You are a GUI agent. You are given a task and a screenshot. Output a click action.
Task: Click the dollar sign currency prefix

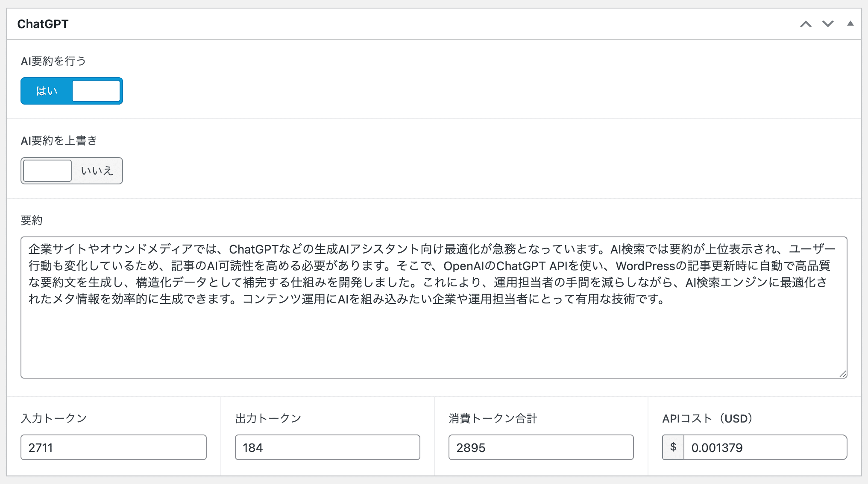673,447
